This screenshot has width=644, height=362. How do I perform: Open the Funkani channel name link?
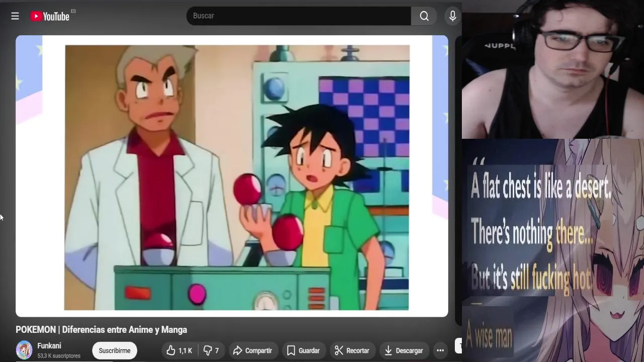coord(49,346)
